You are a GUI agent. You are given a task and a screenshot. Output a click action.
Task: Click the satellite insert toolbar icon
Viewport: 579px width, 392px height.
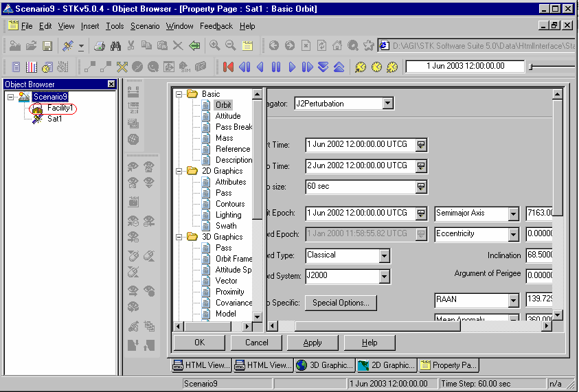coord(68,46)
